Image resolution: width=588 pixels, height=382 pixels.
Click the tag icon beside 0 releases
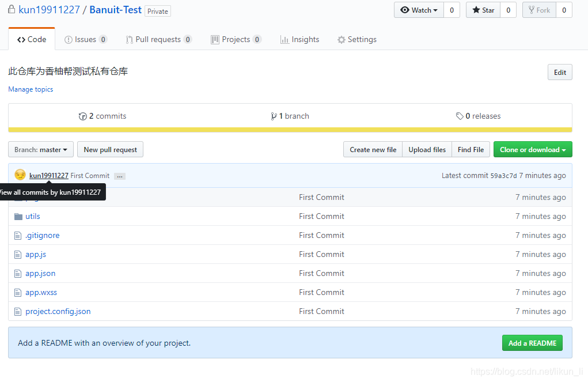[x=460, y=116]
